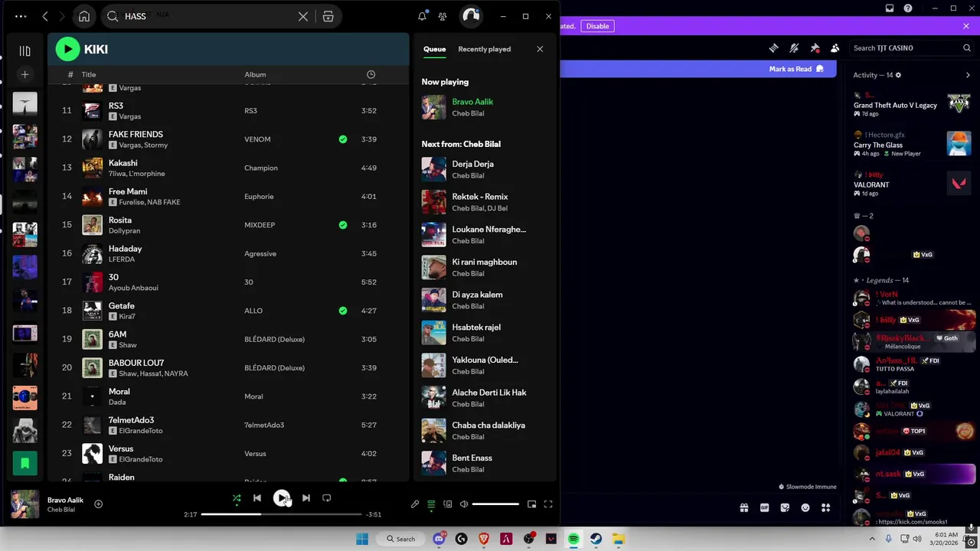Expand Your Library sidebar
The image size is (980, 551).
tap(24, 51)
